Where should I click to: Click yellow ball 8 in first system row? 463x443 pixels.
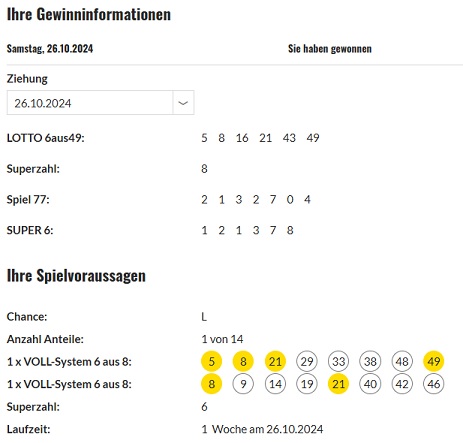click(243, 361)
